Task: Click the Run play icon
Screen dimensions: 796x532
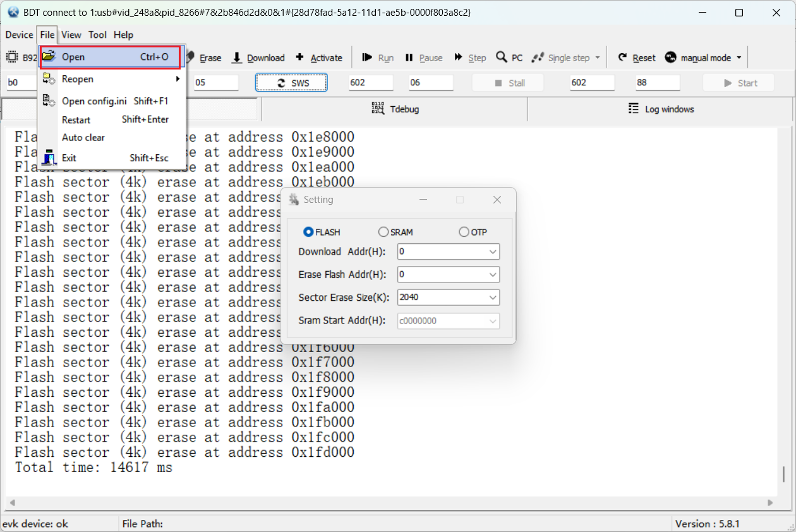Action: pos(367,57)
